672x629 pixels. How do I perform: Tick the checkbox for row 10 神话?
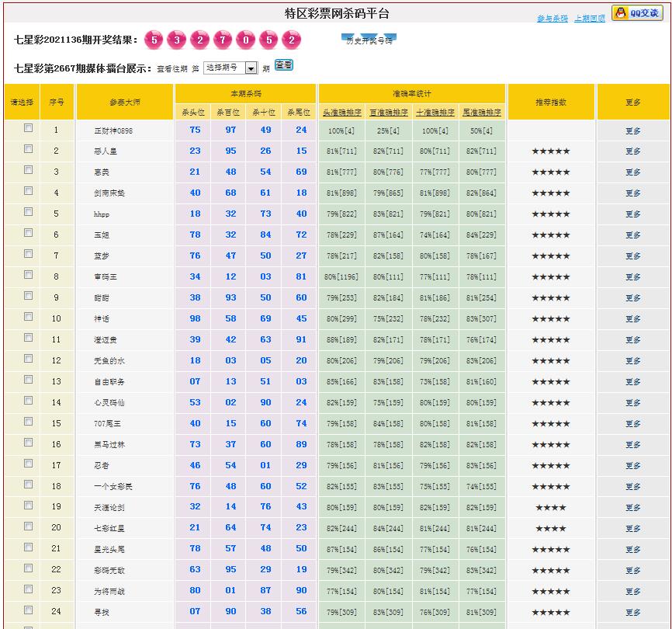click(x=29, y=317)
